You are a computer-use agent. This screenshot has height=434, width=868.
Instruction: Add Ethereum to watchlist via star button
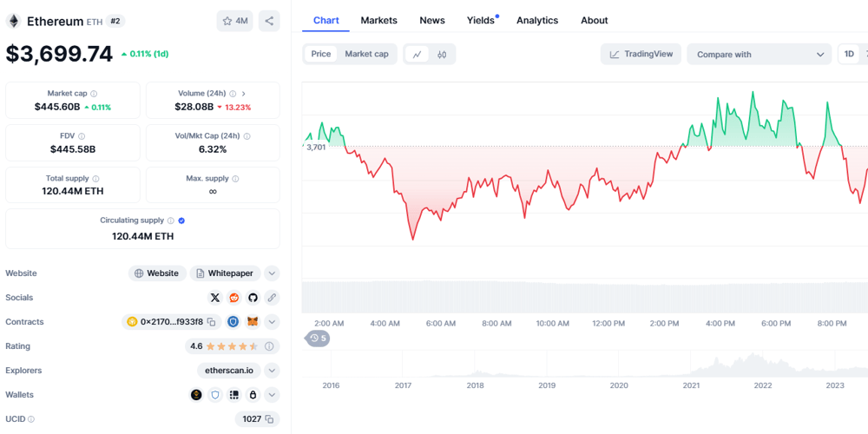pos(234,21)
